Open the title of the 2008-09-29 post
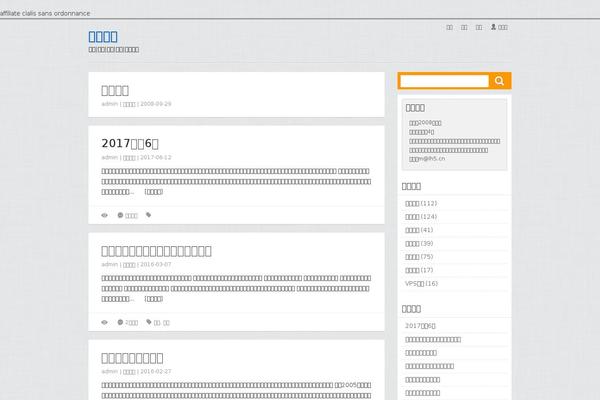This screenshot has height=400, width=600. click(x=115, y=90)
